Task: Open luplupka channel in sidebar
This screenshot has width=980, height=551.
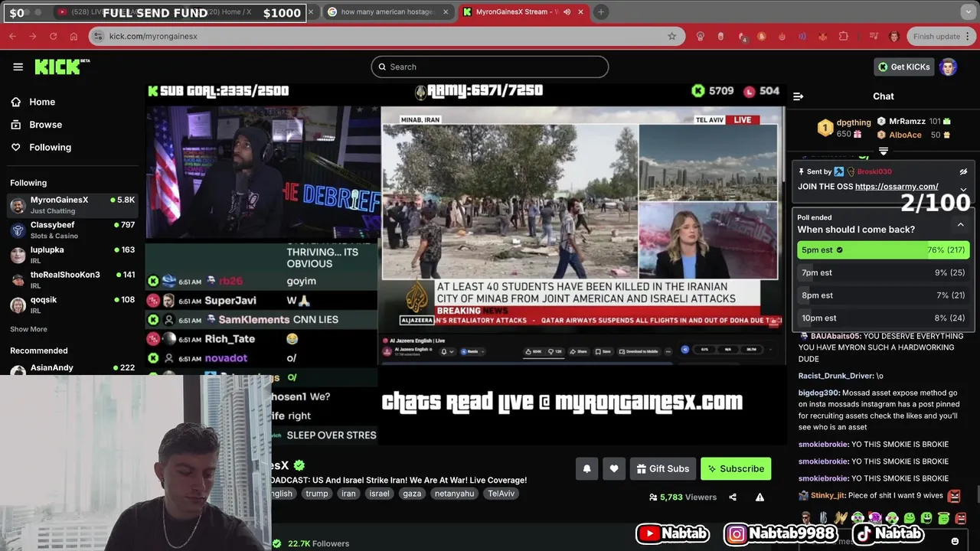Action: coord(72,255)
